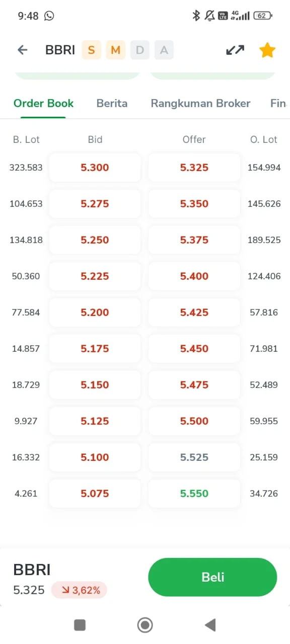Viewport: 290px width, 644px height.
Task: Tap the green Beli button
Action: coord(212,577)
